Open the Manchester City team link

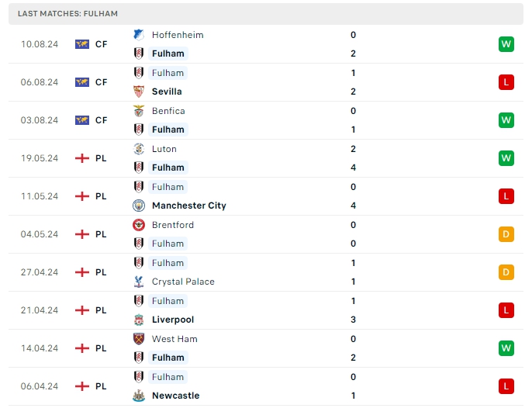189,206
